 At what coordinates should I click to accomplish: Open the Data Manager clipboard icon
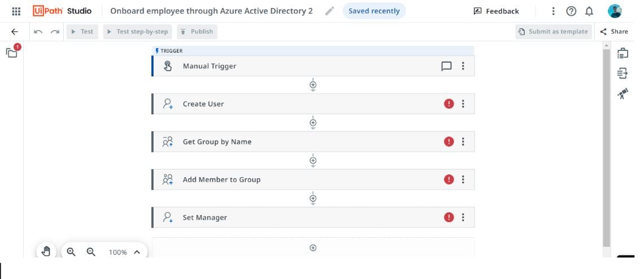623,53
